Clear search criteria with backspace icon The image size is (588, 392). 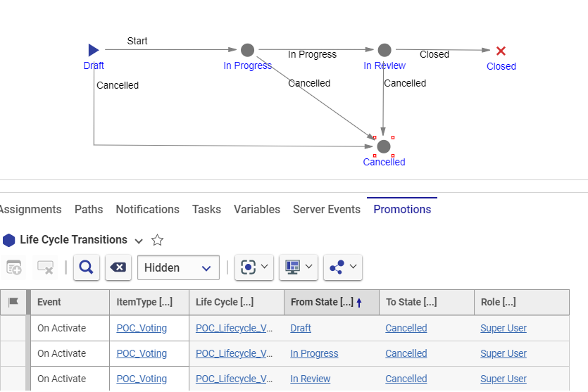118,267
